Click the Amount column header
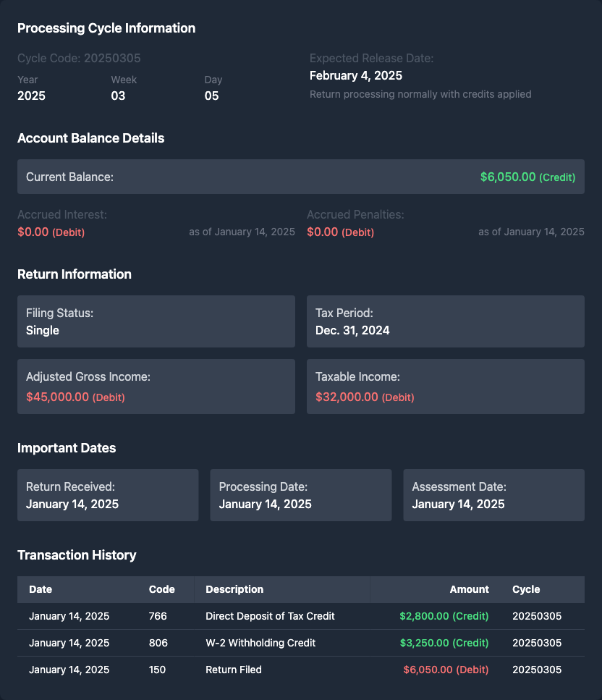 [469, 589]
